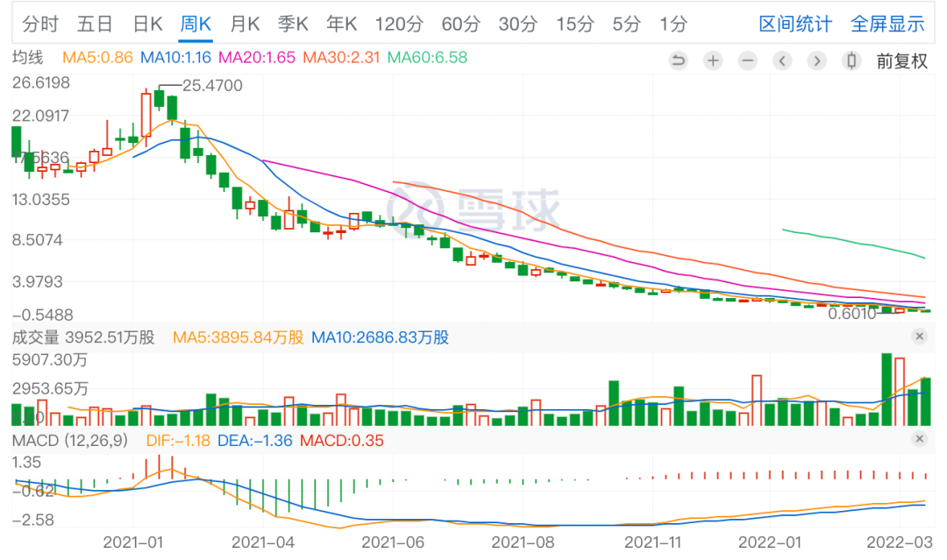Switch to the 1分 interval tab
Image resolution: width=947 pixels, height=560 pixels.
coord(673,25)
